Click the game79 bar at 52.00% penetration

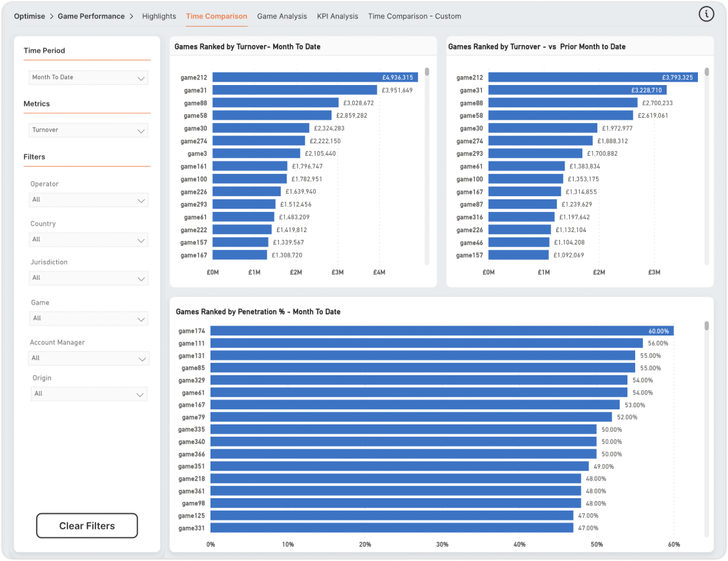pos(411,417)
